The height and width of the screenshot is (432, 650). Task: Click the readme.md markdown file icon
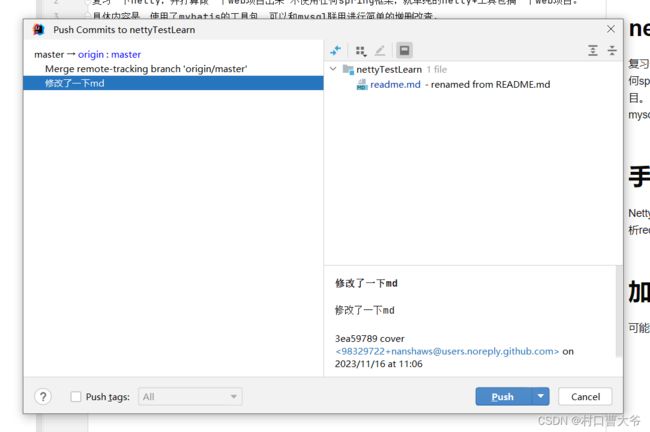(362, 85)
